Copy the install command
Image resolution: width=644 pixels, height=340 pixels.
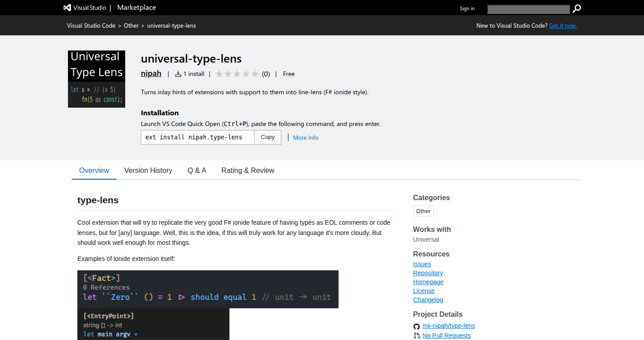(x=268, y=137)
